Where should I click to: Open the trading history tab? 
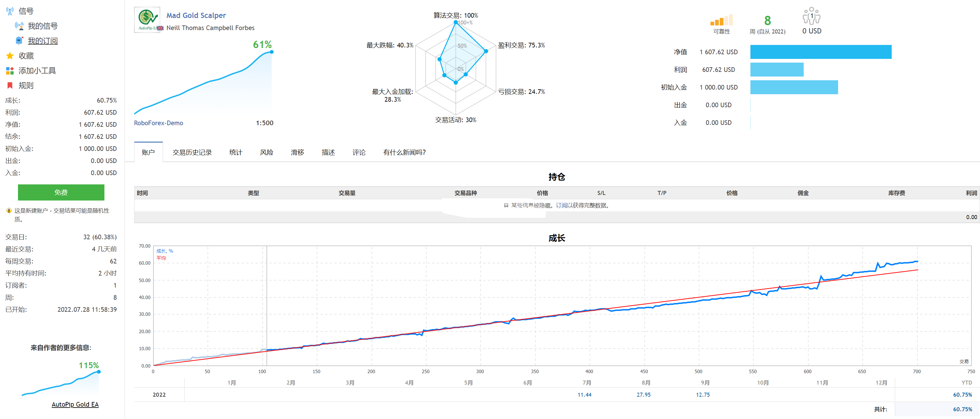pyautogui.click(x=192, y=152)
